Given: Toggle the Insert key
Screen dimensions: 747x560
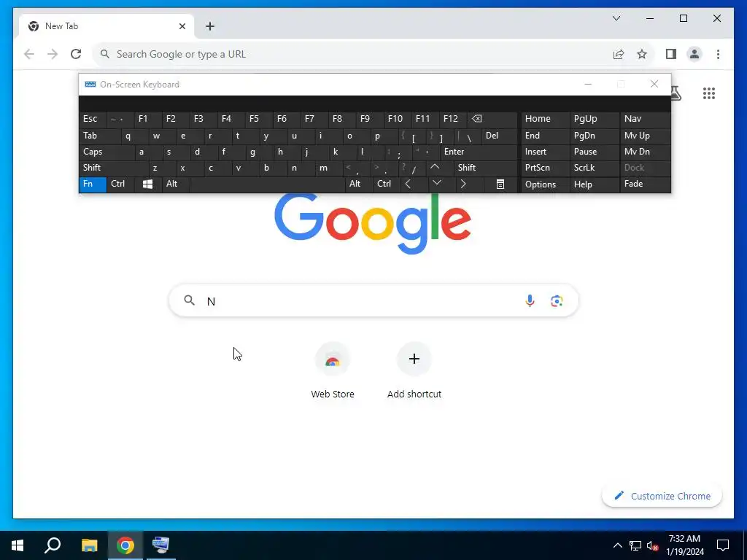Looking at the screenshot, I should coord(545,152).
